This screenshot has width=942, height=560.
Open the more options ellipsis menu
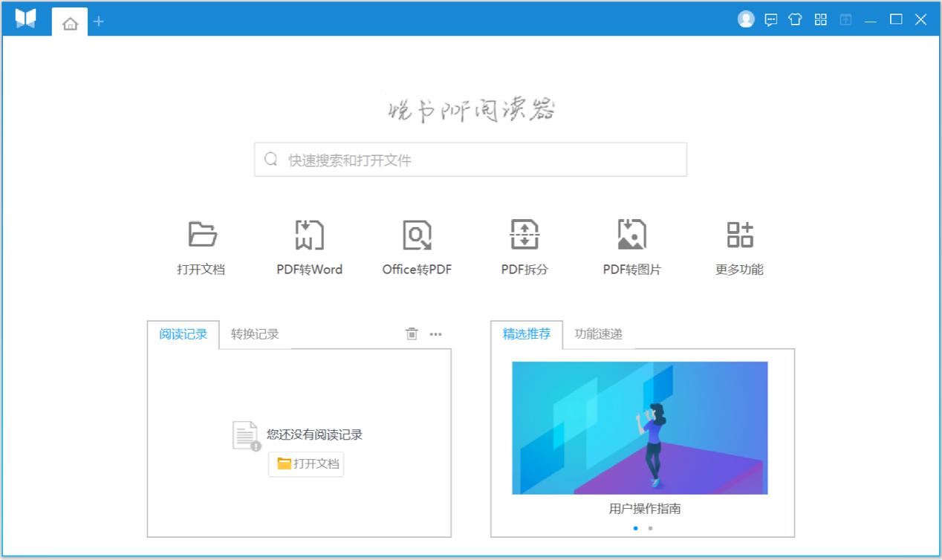[x=436, y=334]
